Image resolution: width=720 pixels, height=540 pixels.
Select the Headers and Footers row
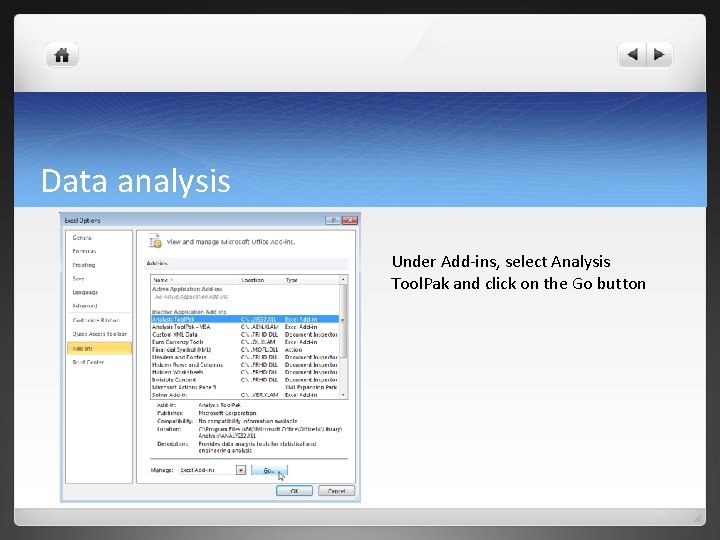point(245,357)
